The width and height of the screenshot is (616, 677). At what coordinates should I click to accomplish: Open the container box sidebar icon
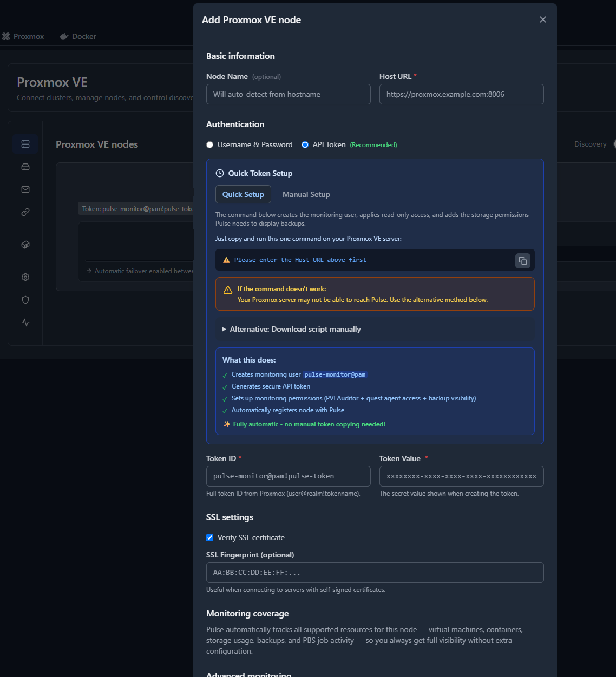point(25,245)
